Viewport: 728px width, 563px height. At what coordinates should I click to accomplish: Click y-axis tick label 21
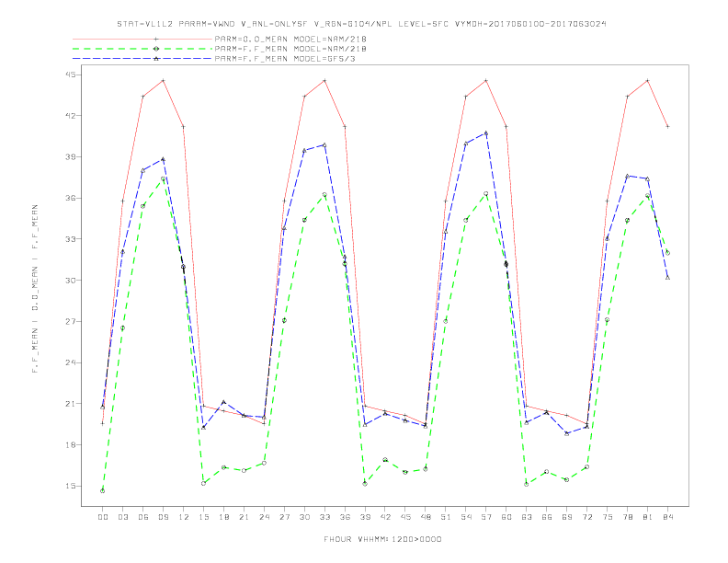[71, 404]
